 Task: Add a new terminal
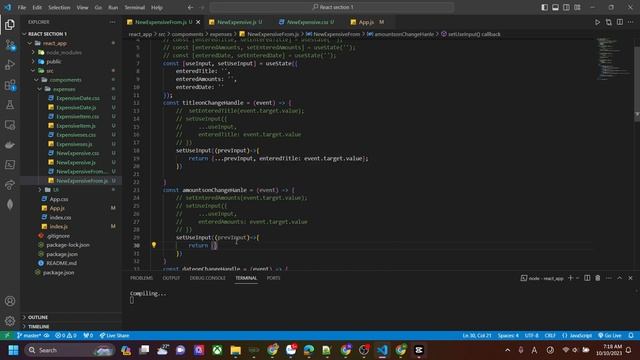click(x=570, y=278)
